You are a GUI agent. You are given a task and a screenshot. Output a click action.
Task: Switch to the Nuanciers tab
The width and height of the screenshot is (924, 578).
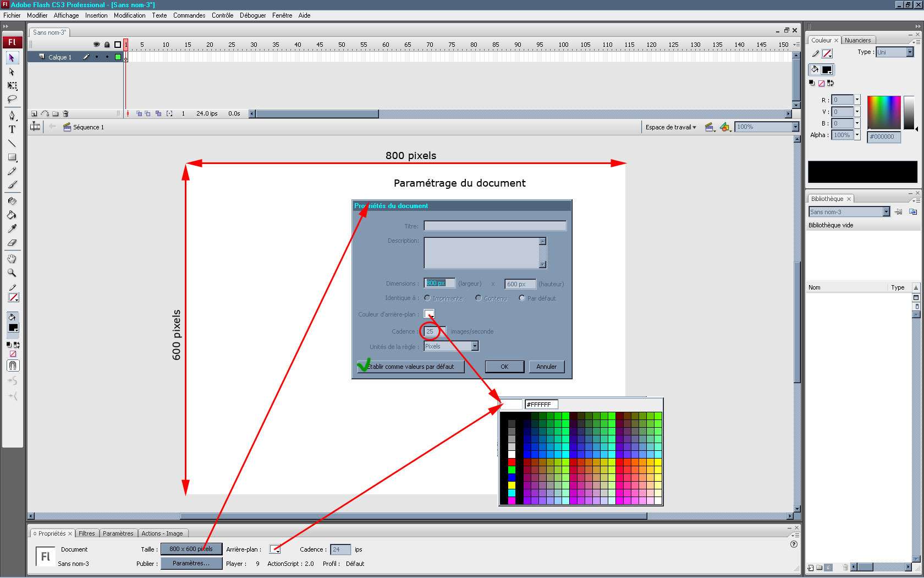[857, 40]
